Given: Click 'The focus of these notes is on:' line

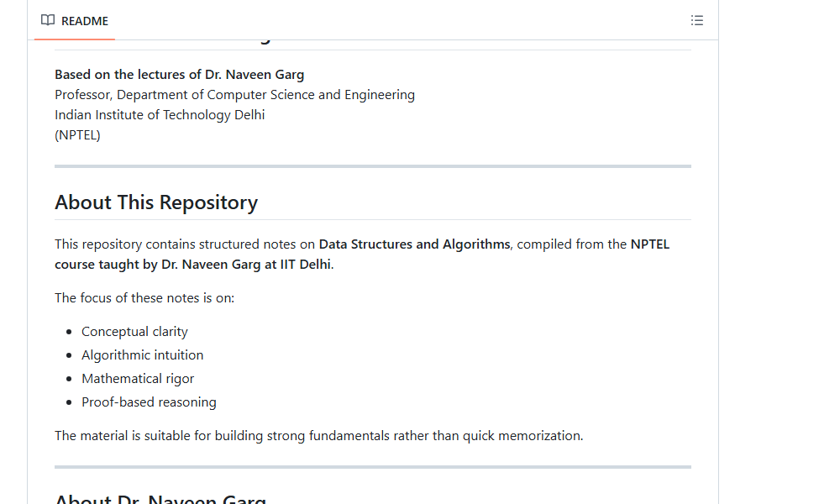Looking at the screenshot, I should [x=144, y=298].
